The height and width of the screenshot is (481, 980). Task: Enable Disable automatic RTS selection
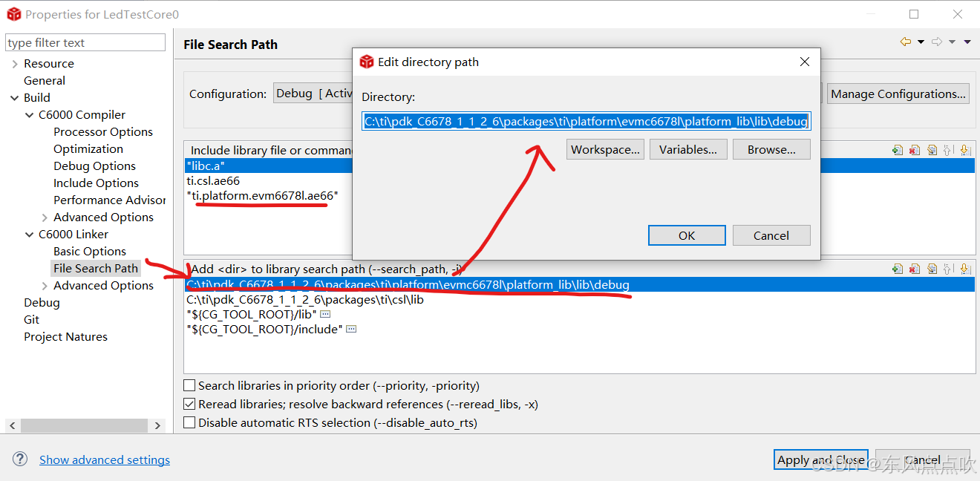click(x=190, y=423)
